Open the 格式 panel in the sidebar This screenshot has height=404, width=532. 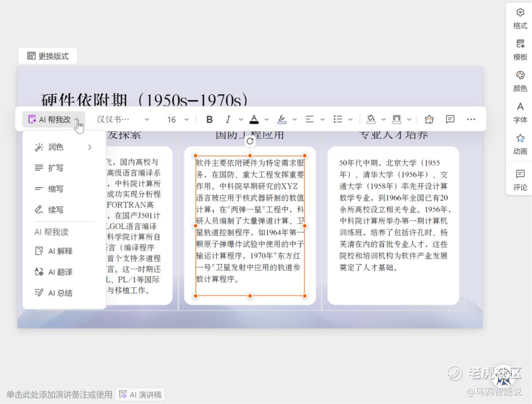click(x=520, y=19)
